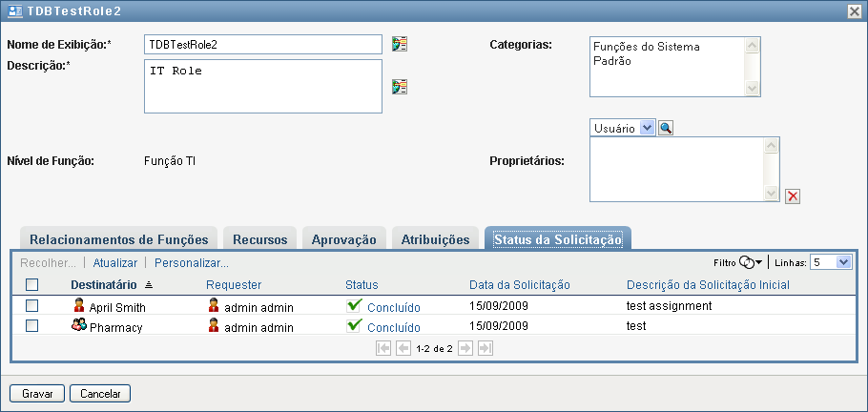The height and width of the screenshot is (412, 868).
Task: Click red X delete icon for Proprietários
Action: pos(792,196)
